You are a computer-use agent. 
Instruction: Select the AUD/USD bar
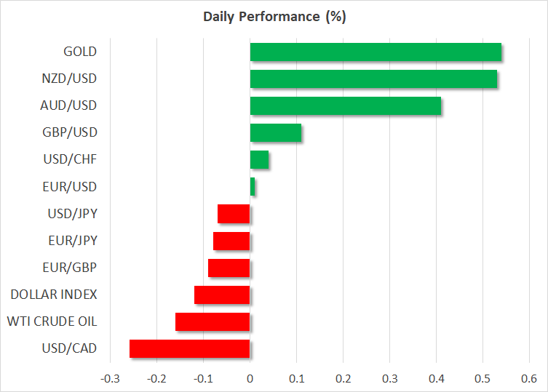click(x=346, y=106)
